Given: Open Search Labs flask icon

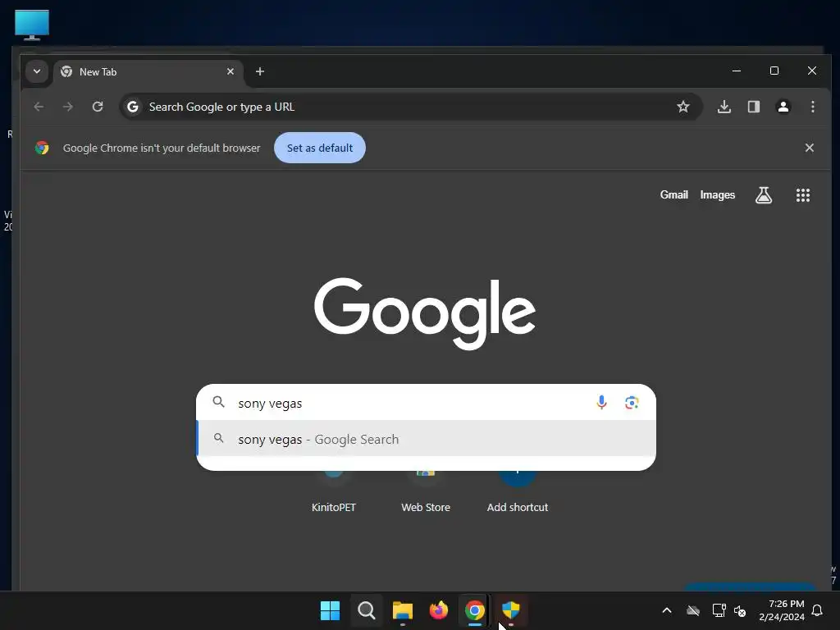Looking at the screenshot, I should pyautogui.click(x=764, y=195).
